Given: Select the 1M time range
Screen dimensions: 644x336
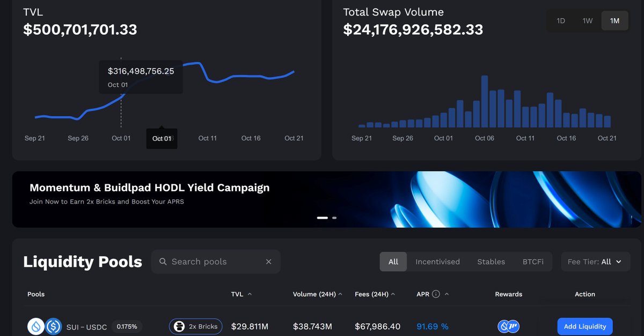Looking at the screenshot, I should tap(614, 21).
